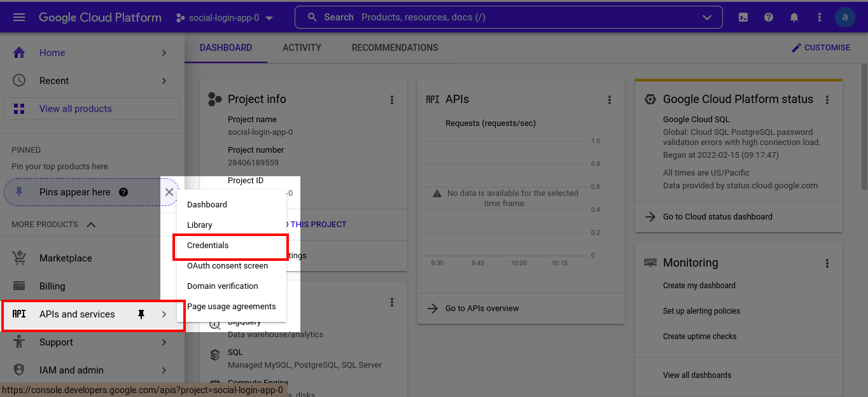868x397 pixels.
Task: Unpin APIs and services using pin icon
Action: 141,314
